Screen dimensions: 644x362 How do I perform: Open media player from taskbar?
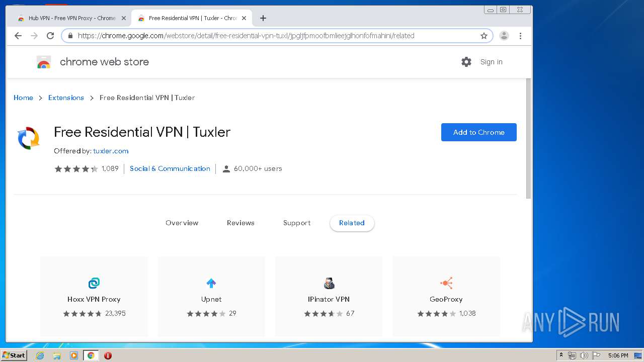(x=74, y=355)
